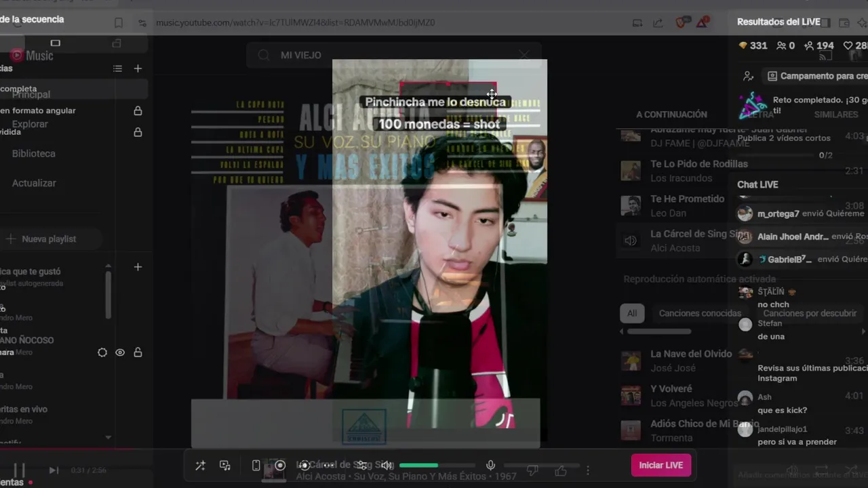Select song Te He Prometido
The width and height of the screenshot is (868, 488).
[x=687, y=199]
